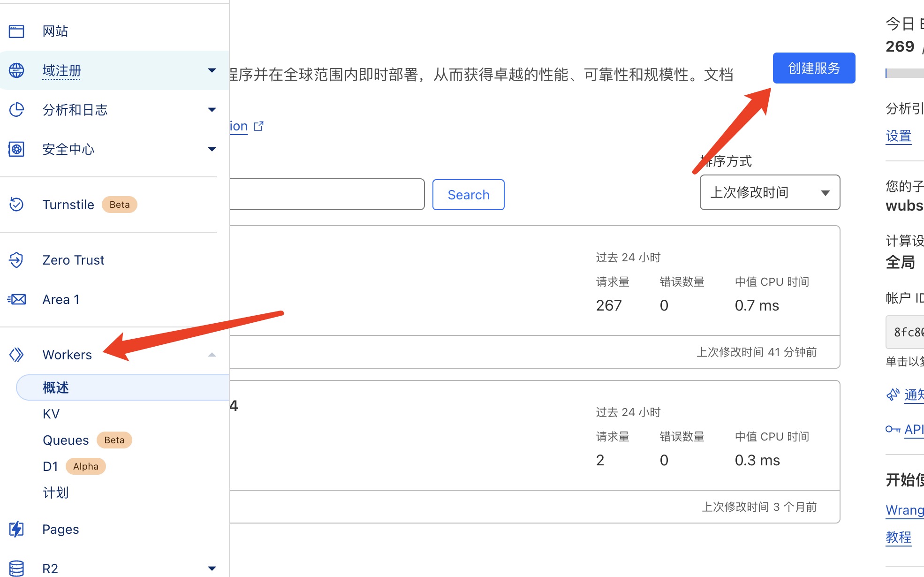The image size is (924, 577).
Task: Click the Security Center icon
Action: pos(16,149)
